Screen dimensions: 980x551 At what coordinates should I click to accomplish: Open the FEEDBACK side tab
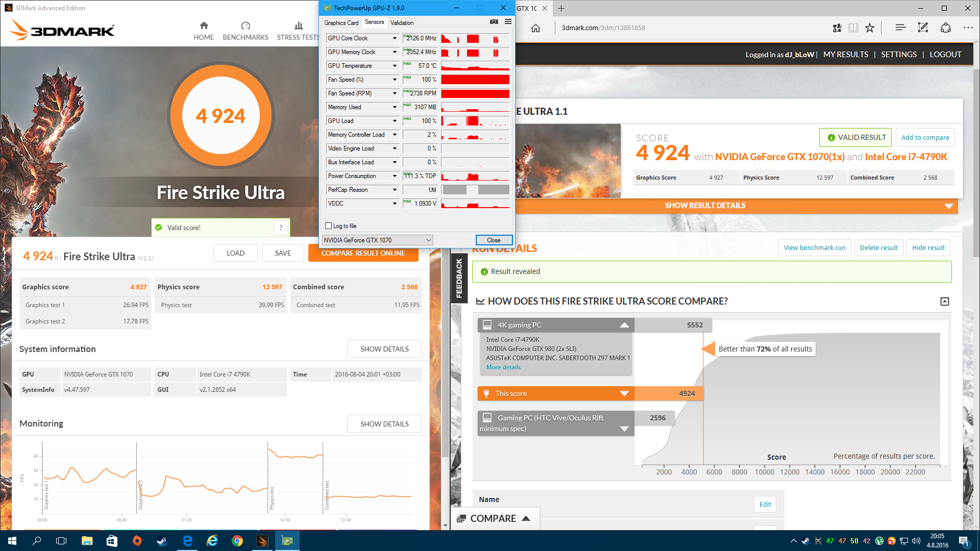(459, 278)
